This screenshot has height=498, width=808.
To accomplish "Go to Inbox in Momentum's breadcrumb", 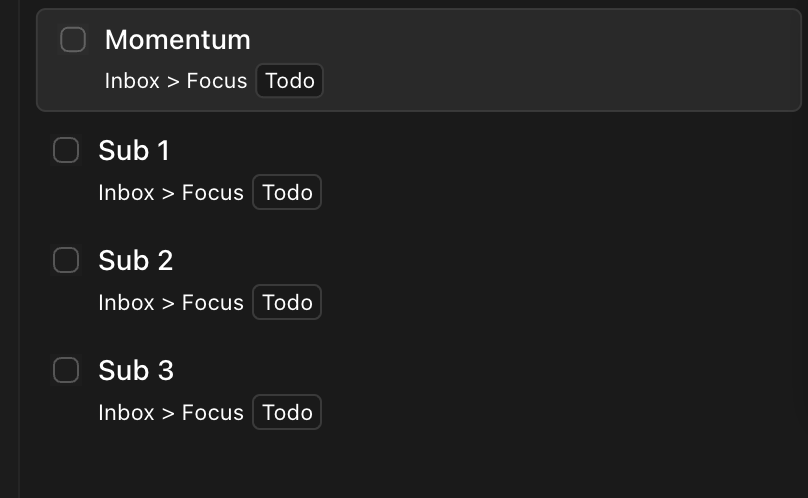I will (x=132, y=81).
